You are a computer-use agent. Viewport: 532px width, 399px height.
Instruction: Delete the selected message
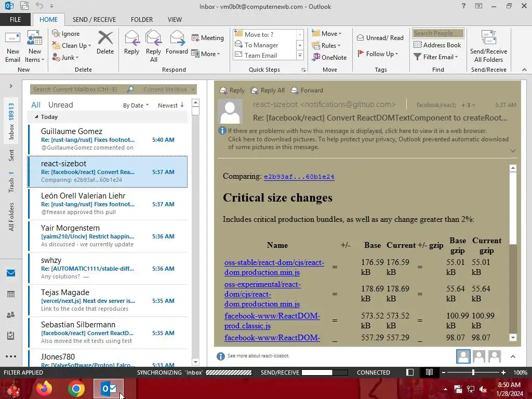105,43
